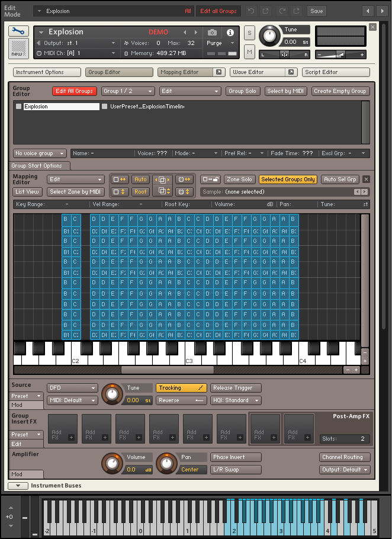Viewport: 392px width, 539px height.
Task: Open the Script Editor tab
Action: point(336,72)
